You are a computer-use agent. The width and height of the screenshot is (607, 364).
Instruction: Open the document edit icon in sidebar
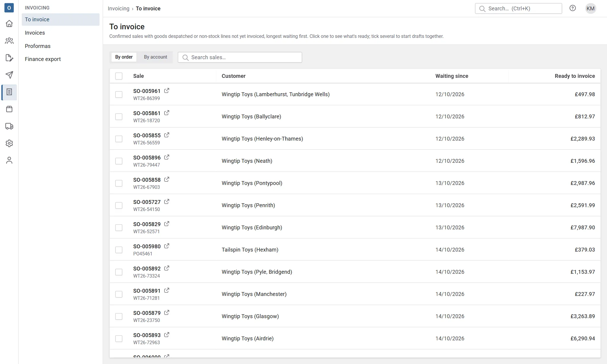9,58
